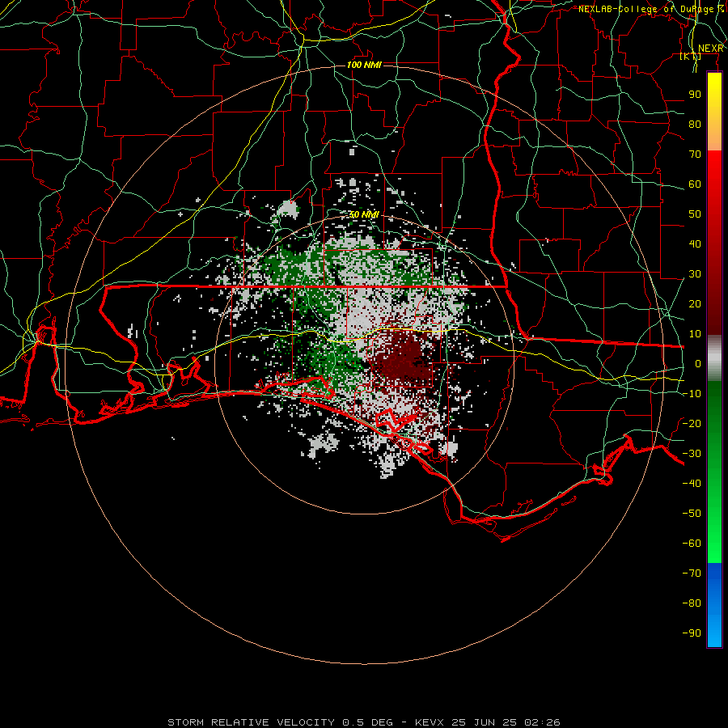The width and height of the screenshot is (728, 728).
Task: Click the 20 value on velocity scale
Action: tap(695, 303)
